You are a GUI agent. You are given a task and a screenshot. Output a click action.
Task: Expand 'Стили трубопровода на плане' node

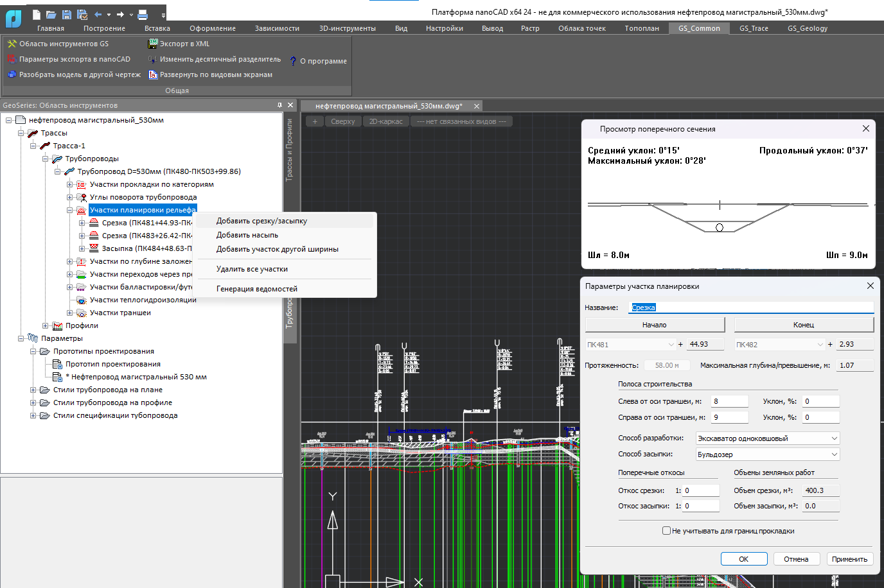pyautogui.click(x=33, y=390)
